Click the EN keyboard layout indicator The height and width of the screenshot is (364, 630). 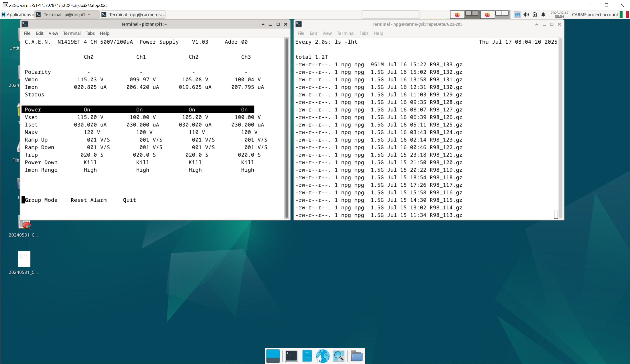click(x=517, y=14)
